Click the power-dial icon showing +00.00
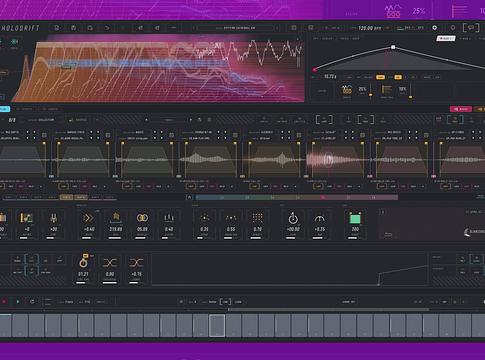This screenshot has height=360, width=485. click(x=293, y=218)
